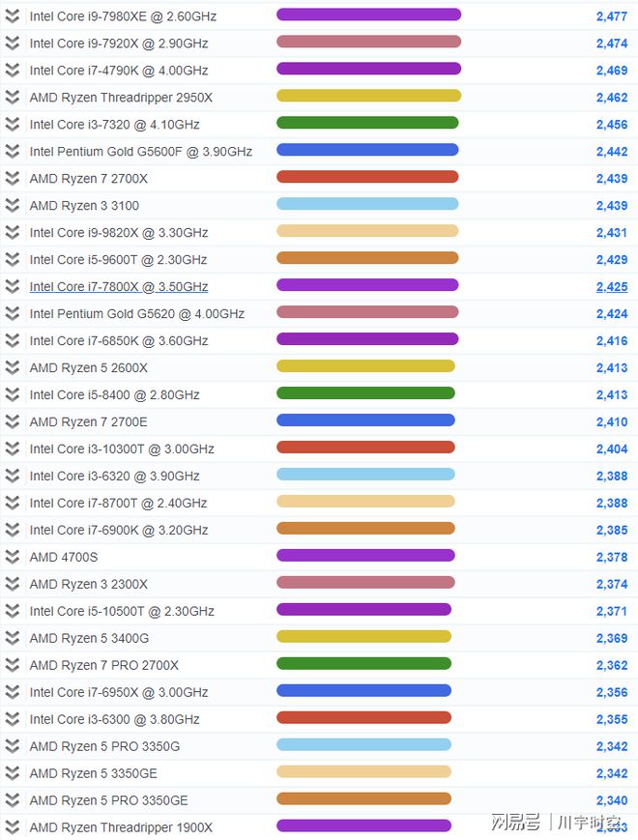Click the double-chevron icon beside AMD 4700S
Image resolution: width=638 pixels, height=840 pixels.
12,558
